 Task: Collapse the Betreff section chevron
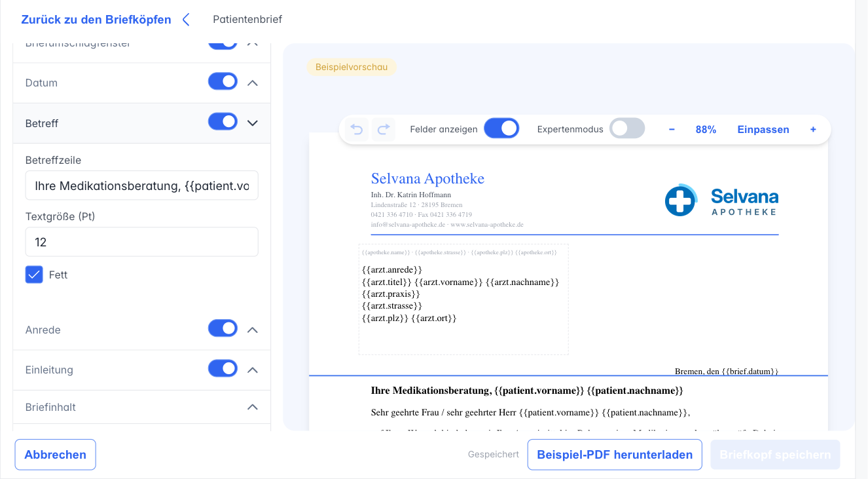click(x=253, y=123)
